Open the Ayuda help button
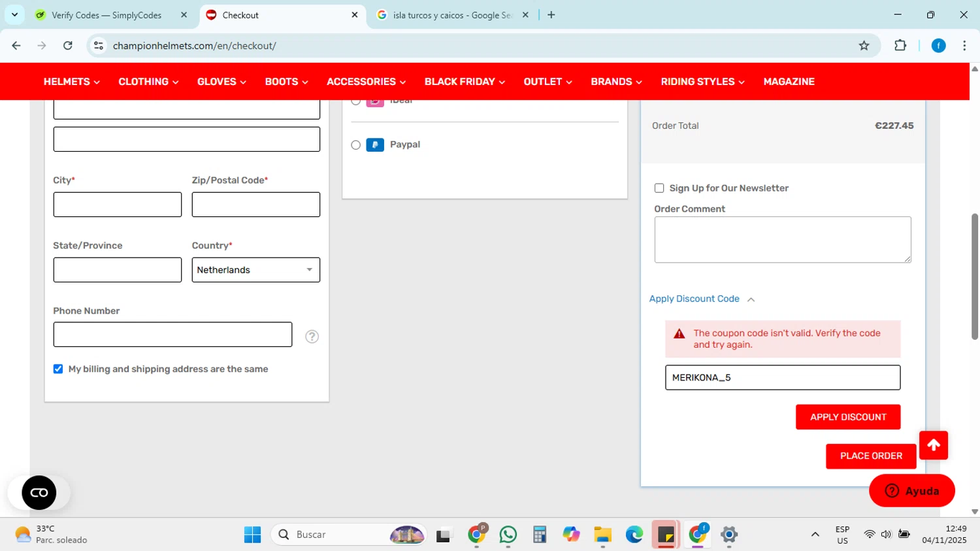The width and height of the screenshot is (980, 551). coord(912,491)
